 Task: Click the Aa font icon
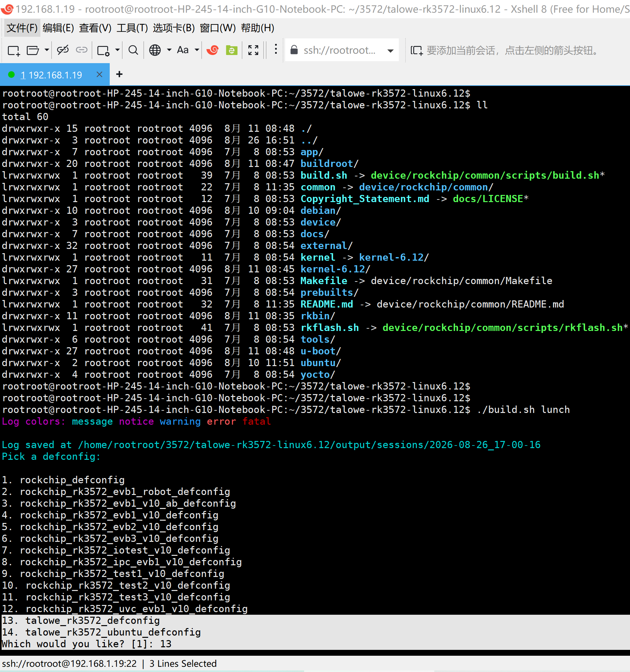[x=183, y=50]
